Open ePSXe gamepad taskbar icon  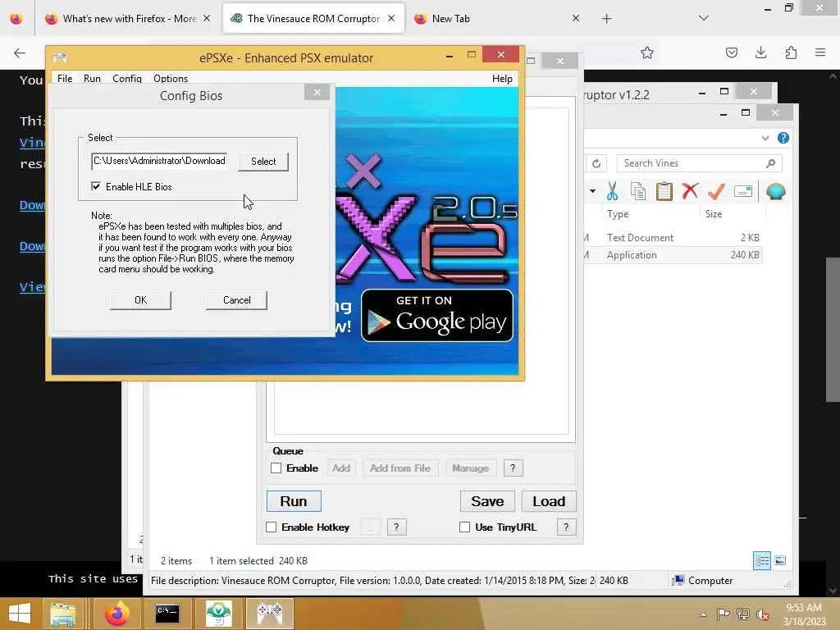click(x=269, y=614)
